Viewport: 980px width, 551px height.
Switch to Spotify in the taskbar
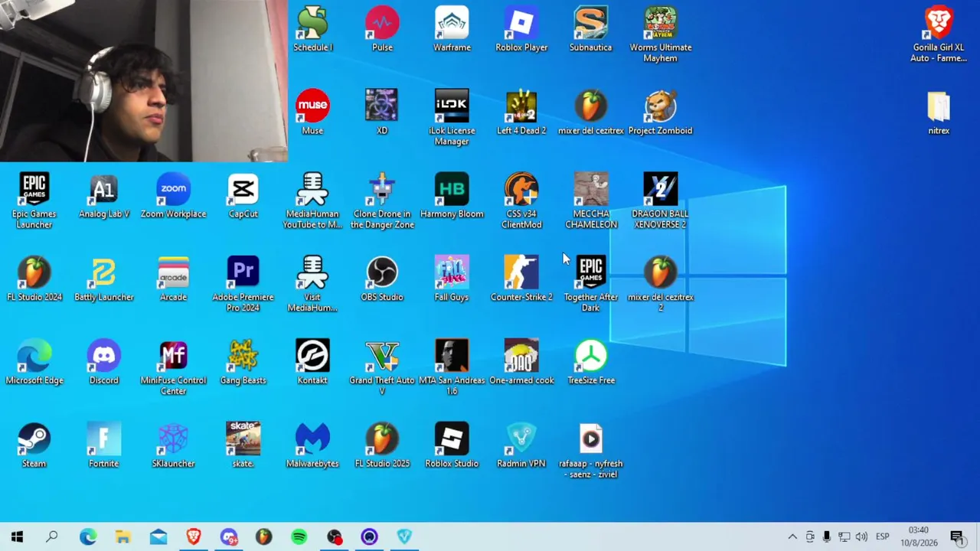(x=299, y=536)
